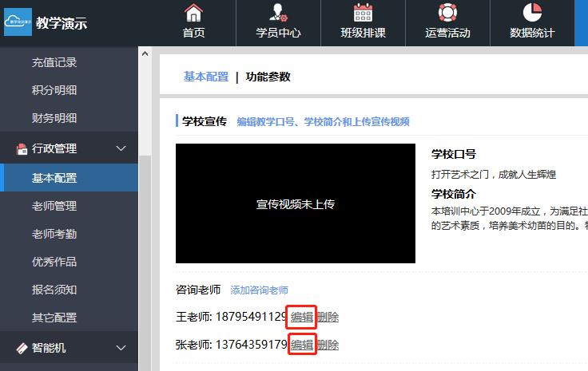588x371 pixels.
Task: Open 老师管理 in sidebar
Action: pos(54,206)
